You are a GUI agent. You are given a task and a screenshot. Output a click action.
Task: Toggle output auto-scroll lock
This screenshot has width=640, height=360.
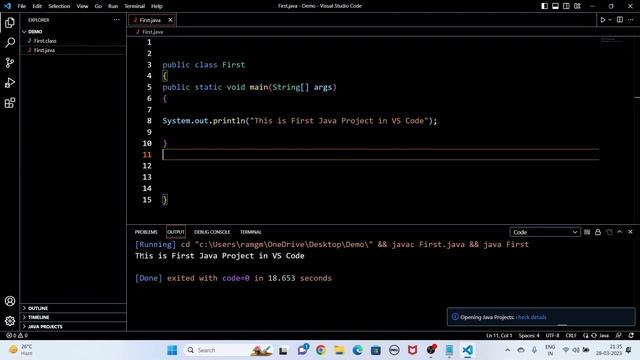click(598, 232)
